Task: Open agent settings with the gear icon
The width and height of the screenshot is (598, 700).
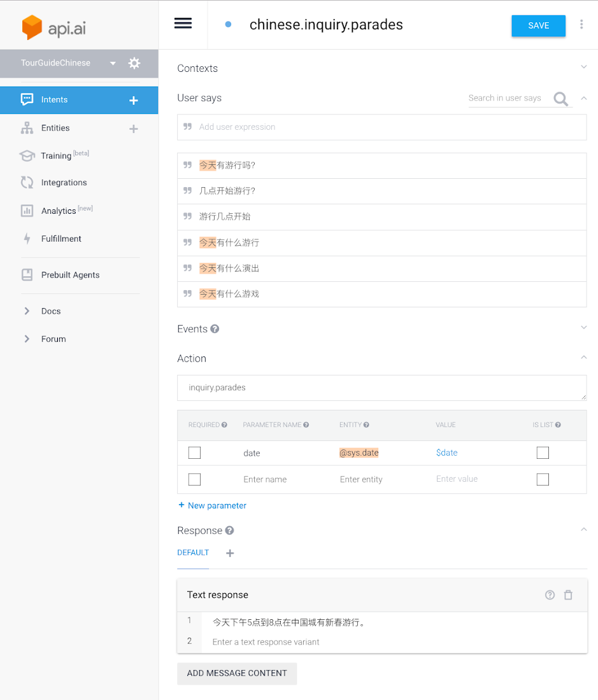Action: point(134,63)
